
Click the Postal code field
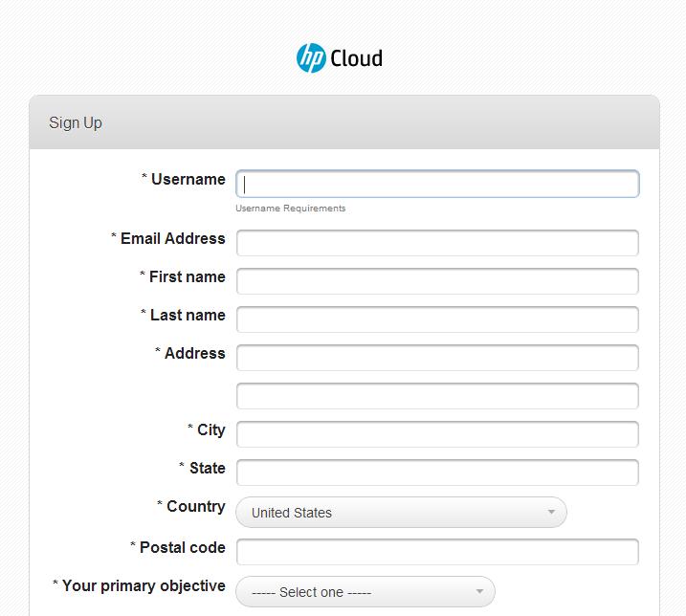437,552
